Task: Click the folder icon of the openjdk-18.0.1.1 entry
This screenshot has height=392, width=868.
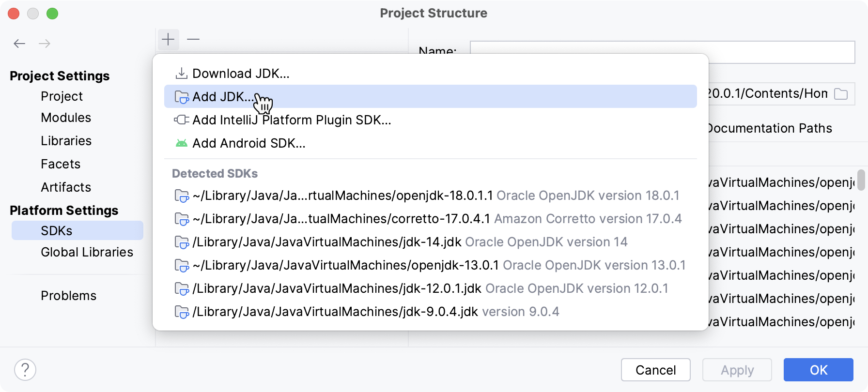Action: click(182, 196)
